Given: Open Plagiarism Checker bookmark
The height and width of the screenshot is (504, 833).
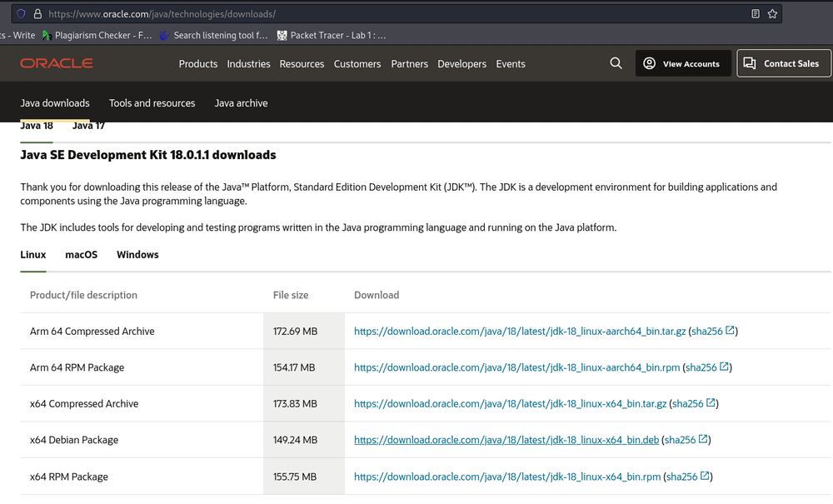Looking at the screenshot, I should coord(97,36).
